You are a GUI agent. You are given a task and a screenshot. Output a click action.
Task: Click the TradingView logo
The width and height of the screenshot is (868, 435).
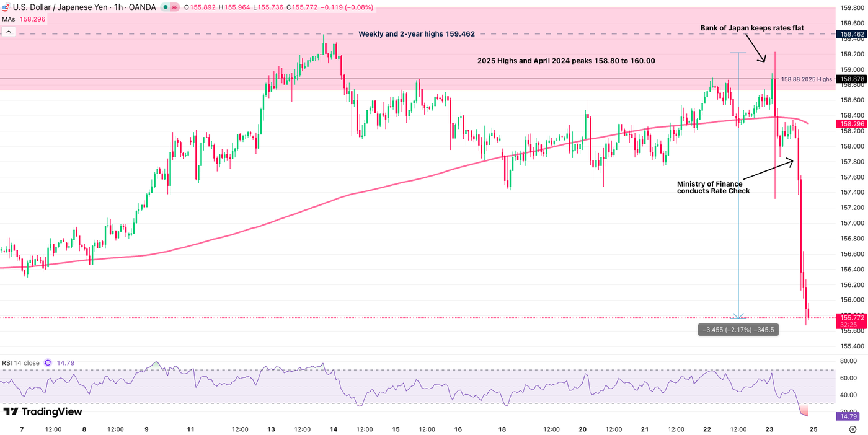[43, 411]
